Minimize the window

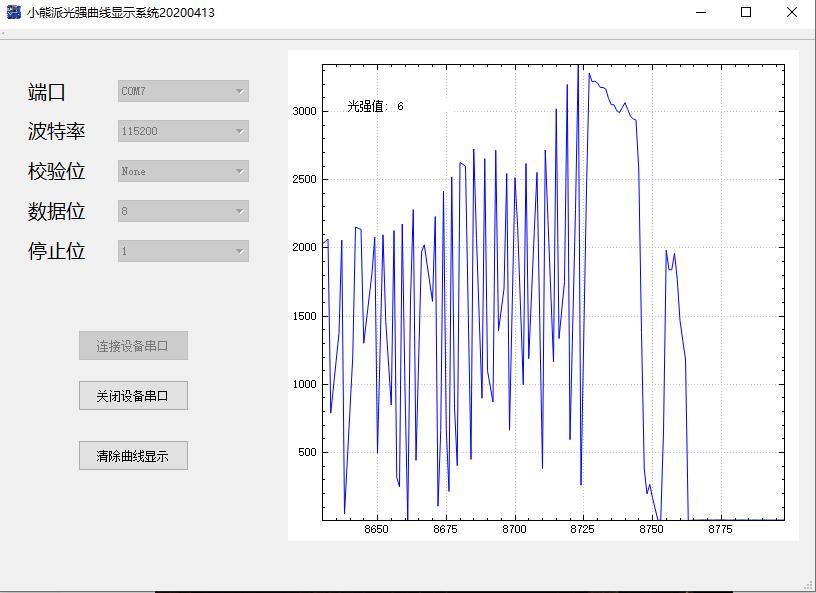(x=701, y=12)
